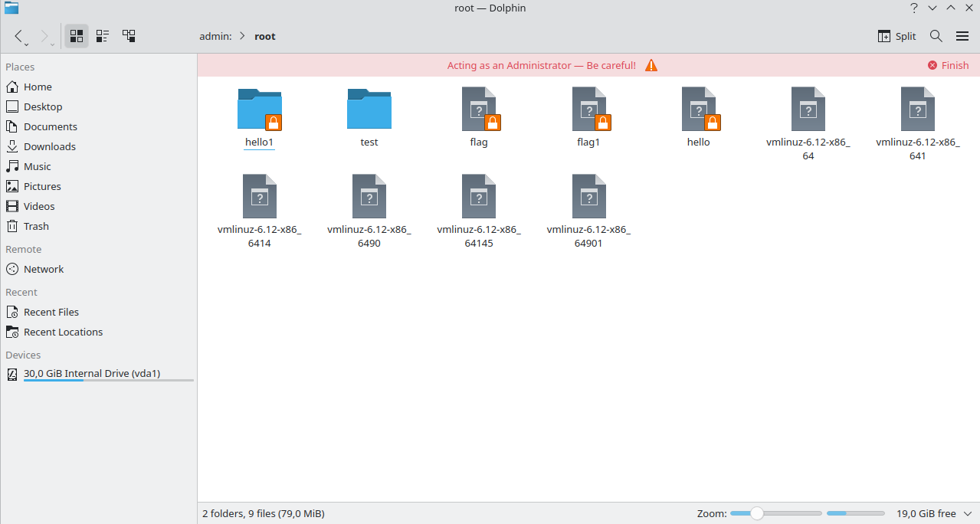Expand the free space dropdown in the status bar
980x524 pixels.
967,513
